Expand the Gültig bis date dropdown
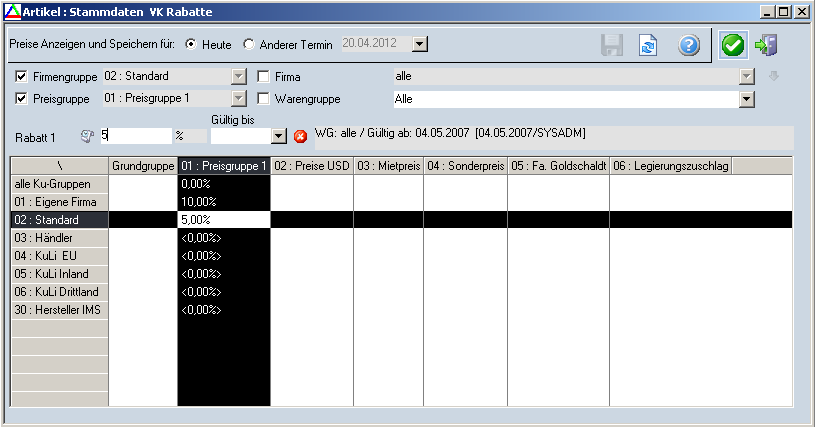 279,136
